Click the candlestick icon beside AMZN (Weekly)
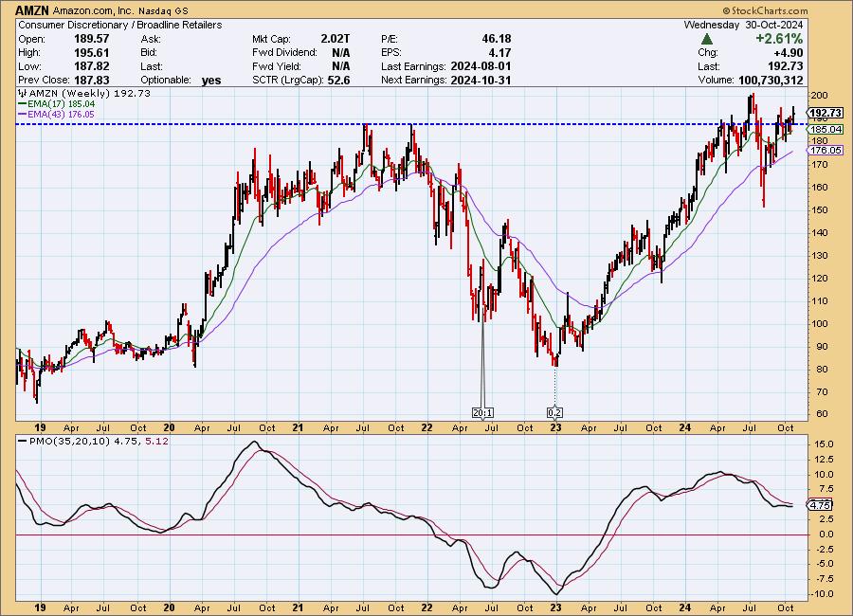This screenshot has width=853, height=616. click(x=23, y=94)
